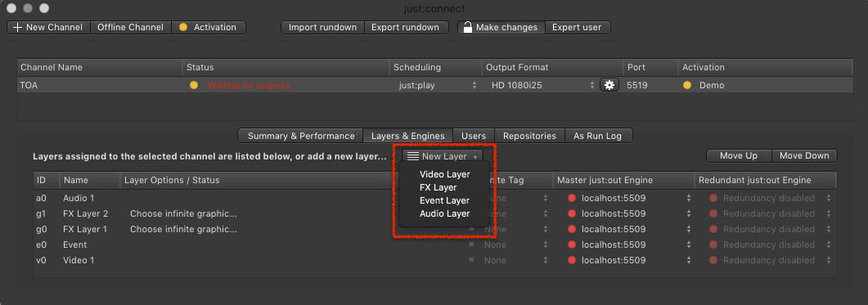Click the Move Up button
Viewport: 868px width, 305px height.
click(x=739, y=155)
